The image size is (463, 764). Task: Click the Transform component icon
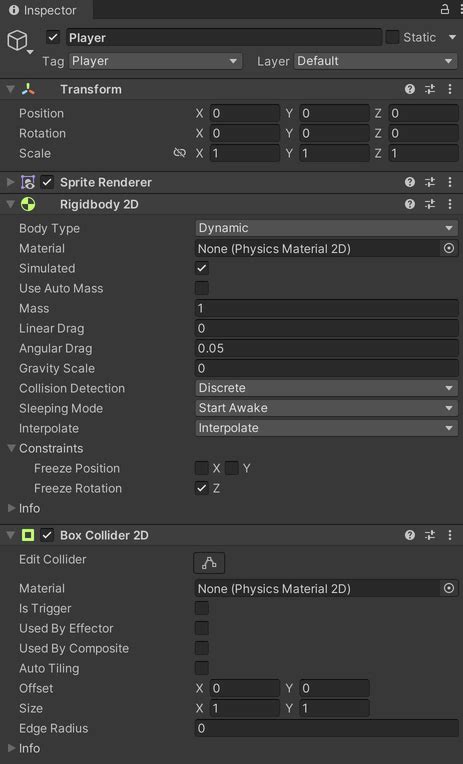click(28, 89)
